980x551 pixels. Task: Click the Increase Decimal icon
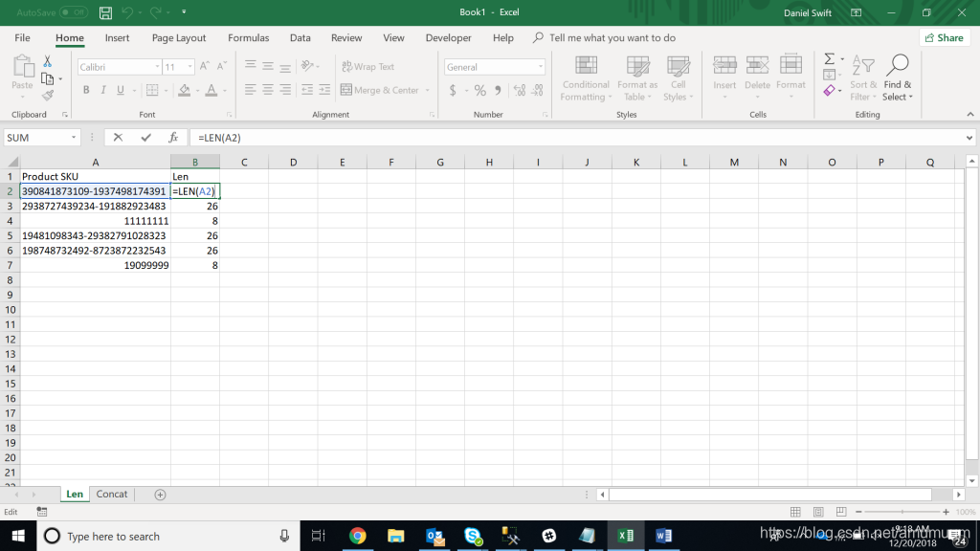click(520, 91)
